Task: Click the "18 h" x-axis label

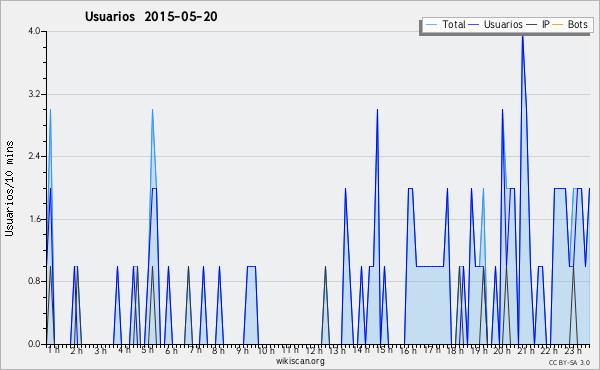Action: [455, 350]
